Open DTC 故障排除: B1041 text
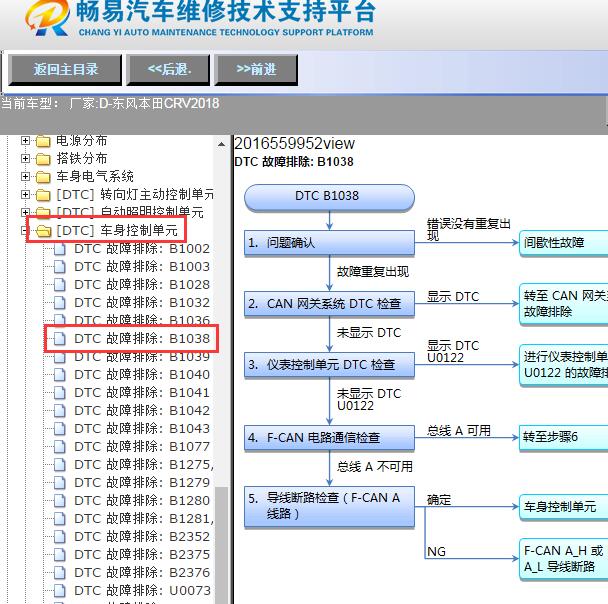Image resolution: width=608 pixels, height=604 pixels. [142, 393]
